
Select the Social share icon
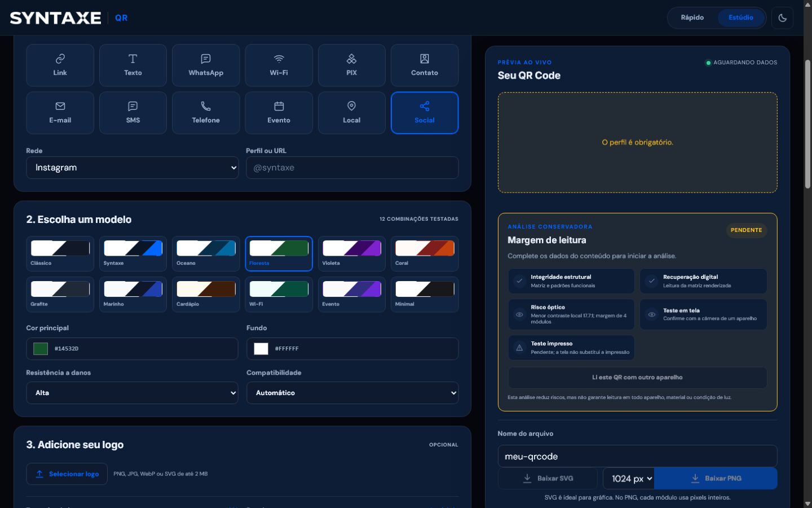click(x=425, y=106)
